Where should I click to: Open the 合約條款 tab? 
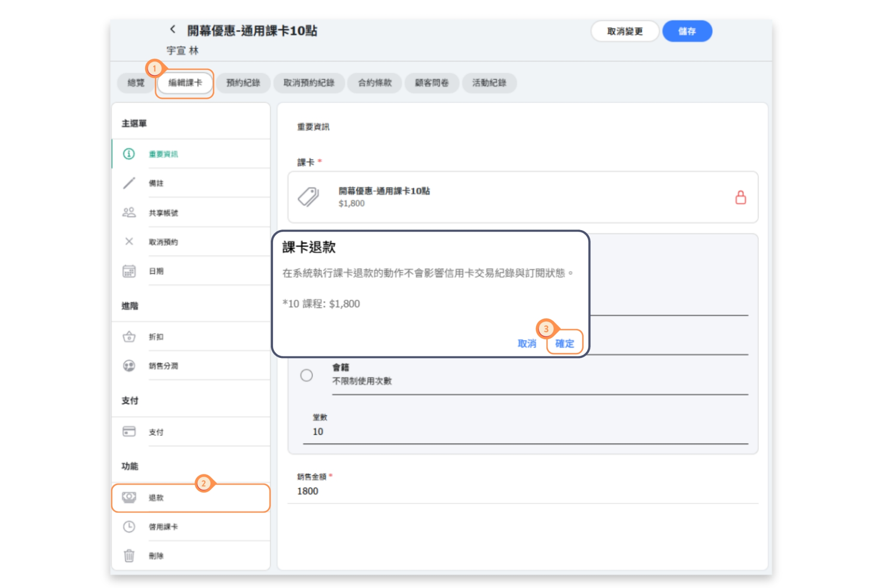click(375, 83)
